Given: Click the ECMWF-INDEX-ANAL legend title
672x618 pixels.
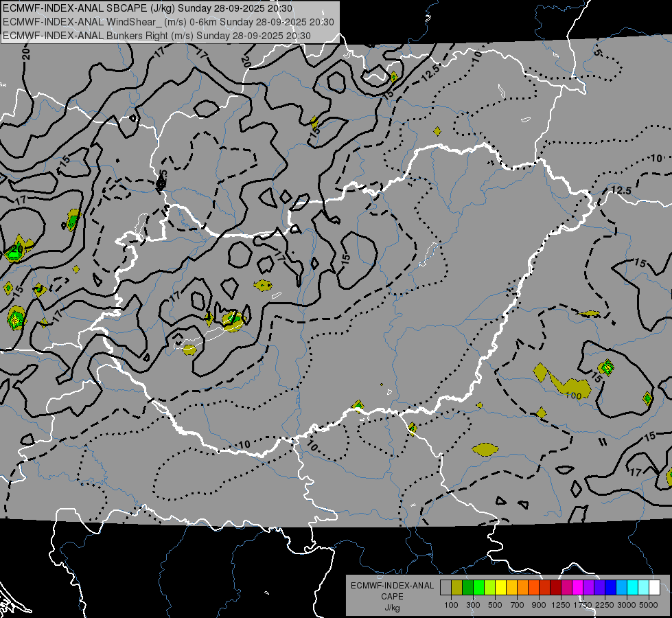Looking at the screenshot, I should [x=392, y=586].
